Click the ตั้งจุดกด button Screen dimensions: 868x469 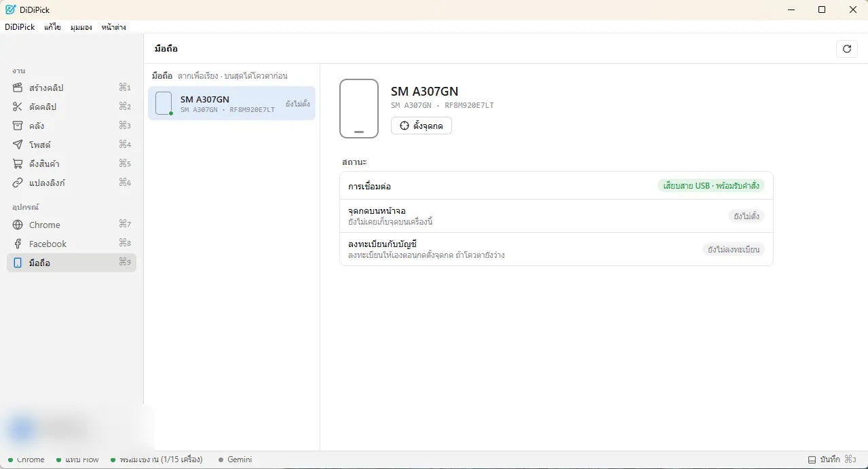pos(421,126)
